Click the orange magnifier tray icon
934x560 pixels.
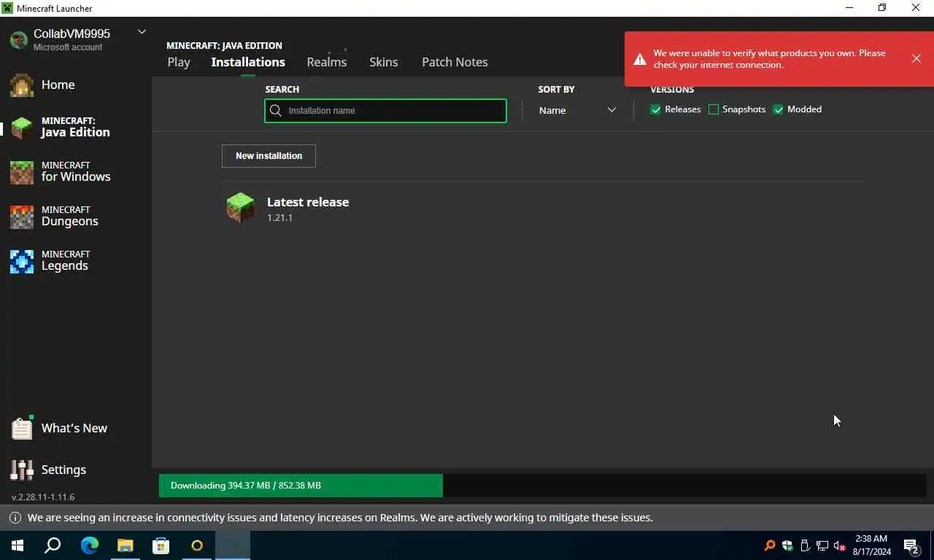click(x=769, y=545)
